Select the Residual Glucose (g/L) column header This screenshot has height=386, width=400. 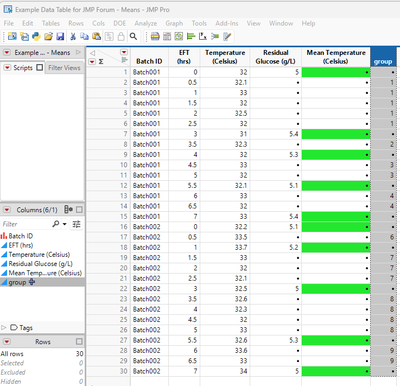tap(276, 57)
